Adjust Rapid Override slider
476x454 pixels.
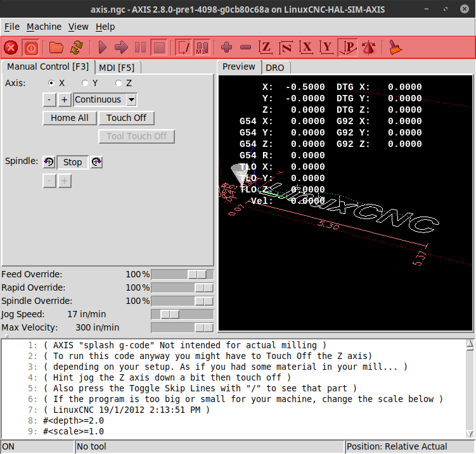pos(183,288)
